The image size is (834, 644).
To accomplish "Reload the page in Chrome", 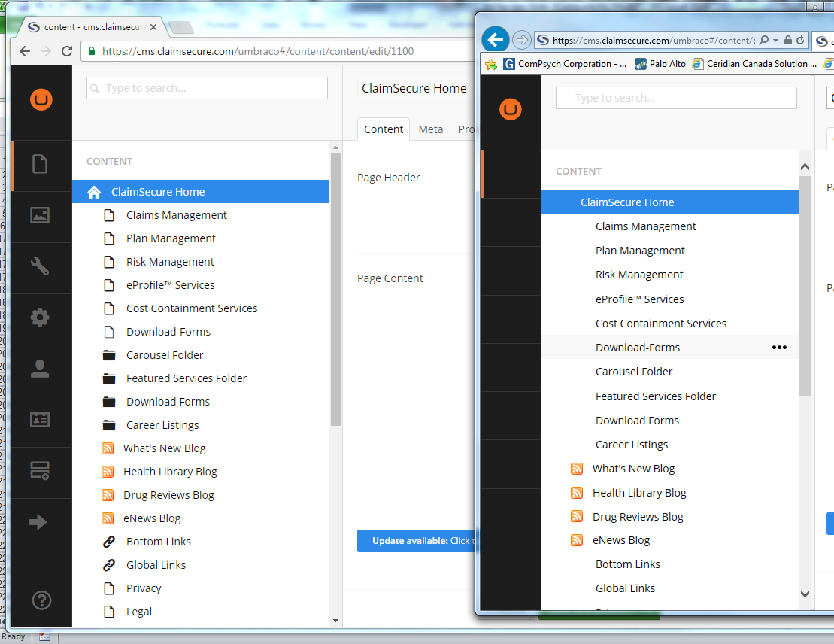I will click(67, 51).
